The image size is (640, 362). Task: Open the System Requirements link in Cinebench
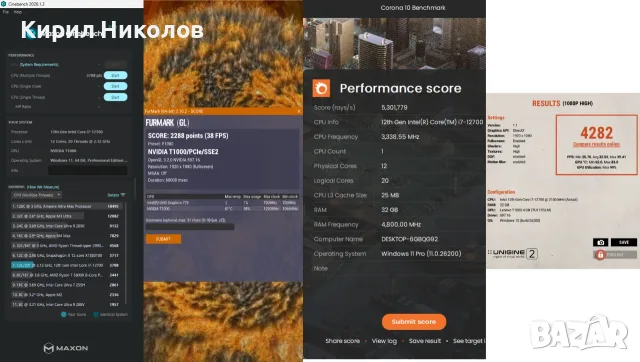pyautogui.click(x=39, y=64)
